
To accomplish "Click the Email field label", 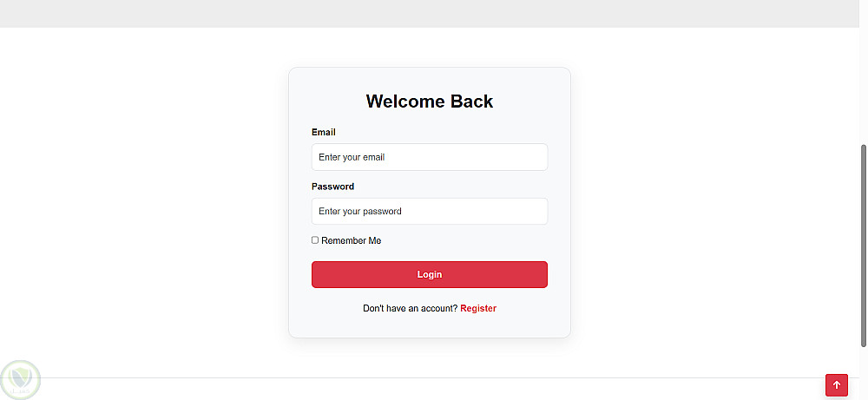I will coord(323,132).
